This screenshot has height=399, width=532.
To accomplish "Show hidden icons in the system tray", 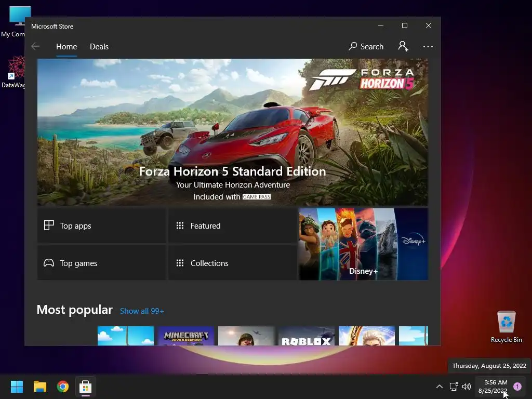I will [x=440, y=387].
